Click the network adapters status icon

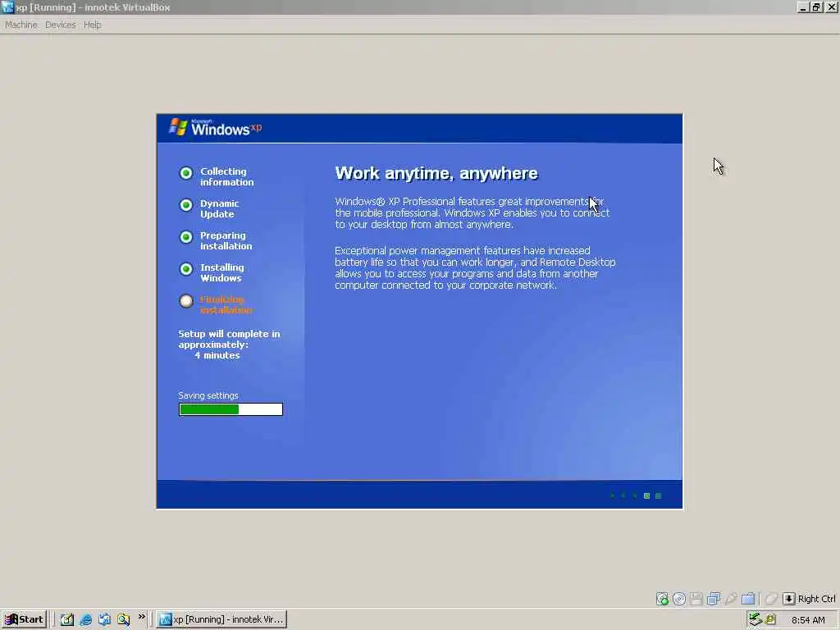tap(714, 598)
